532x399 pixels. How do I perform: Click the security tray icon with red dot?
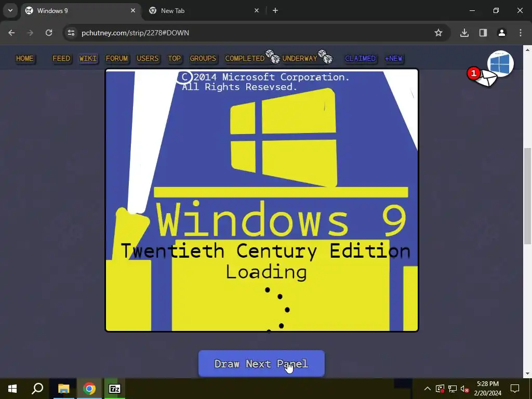point(440,389)
